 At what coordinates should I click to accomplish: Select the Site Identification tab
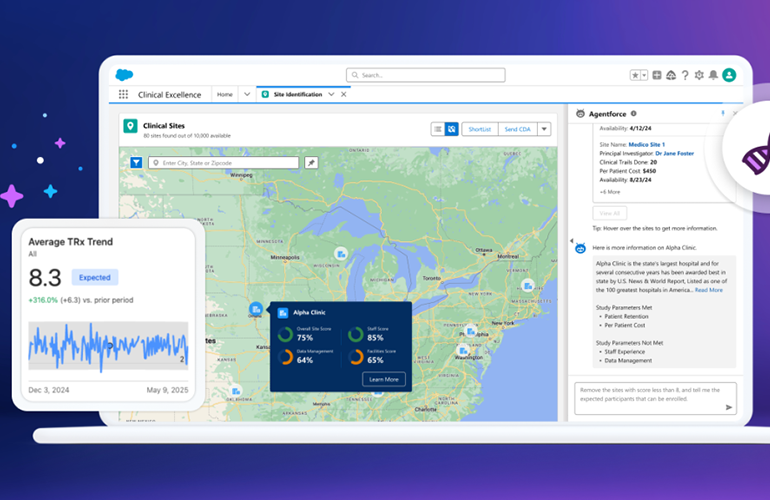click(298, 94)
